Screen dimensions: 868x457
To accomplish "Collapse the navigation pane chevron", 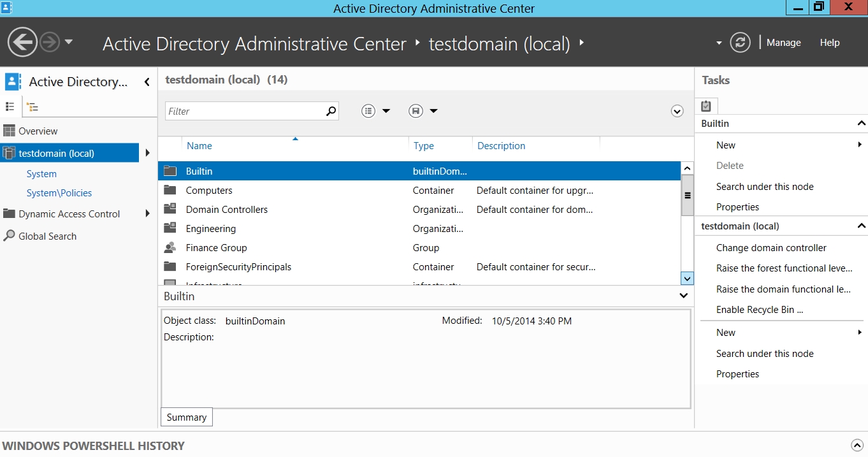I will pos(147,82).
